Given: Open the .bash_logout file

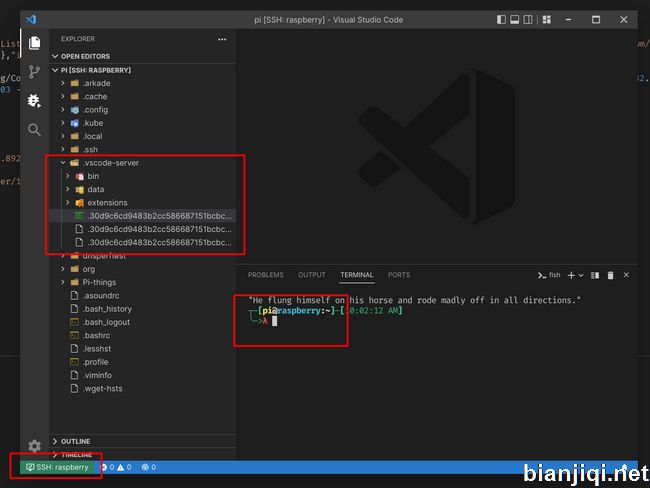Looking at the screenshot, I should pyautogui.click(x=143, y=322).
